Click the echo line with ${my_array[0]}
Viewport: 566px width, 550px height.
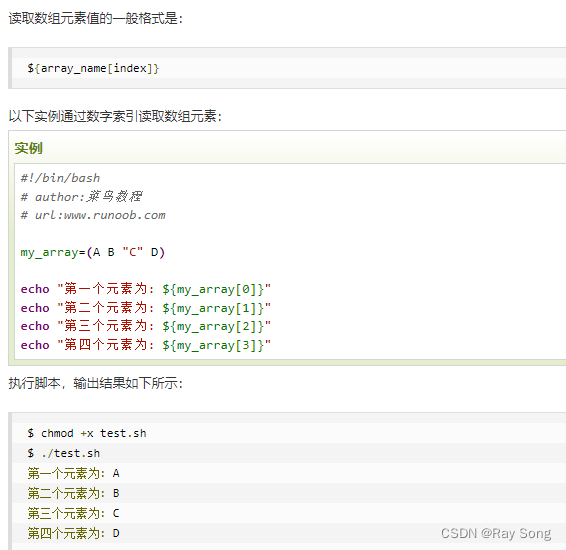(x=145, y=289)
